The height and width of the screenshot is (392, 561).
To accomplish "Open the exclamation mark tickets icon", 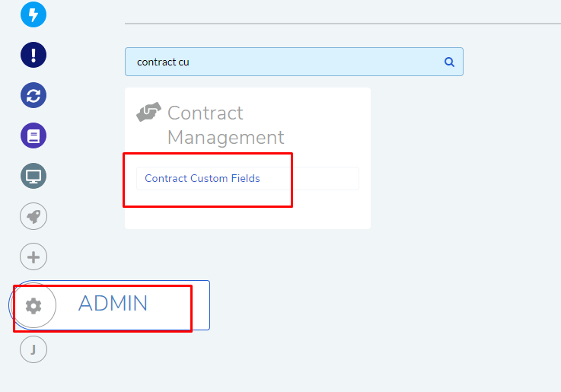I will 33,55.
